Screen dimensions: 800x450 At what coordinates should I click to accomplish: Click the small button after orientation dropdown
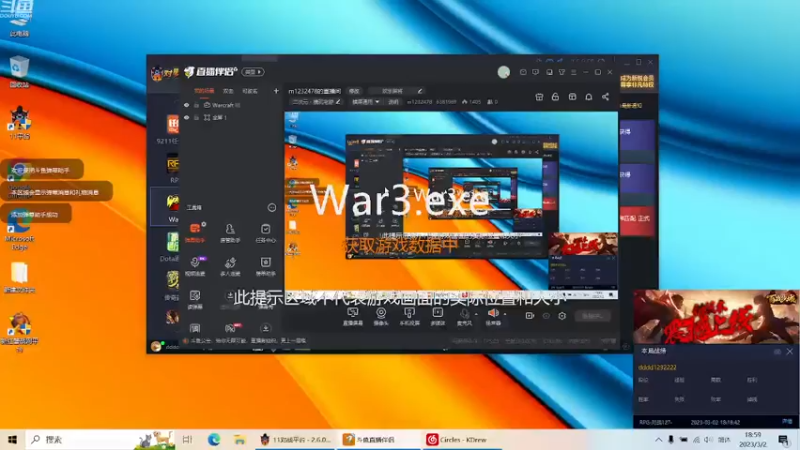pyautogui.click(x=393, y=102)
